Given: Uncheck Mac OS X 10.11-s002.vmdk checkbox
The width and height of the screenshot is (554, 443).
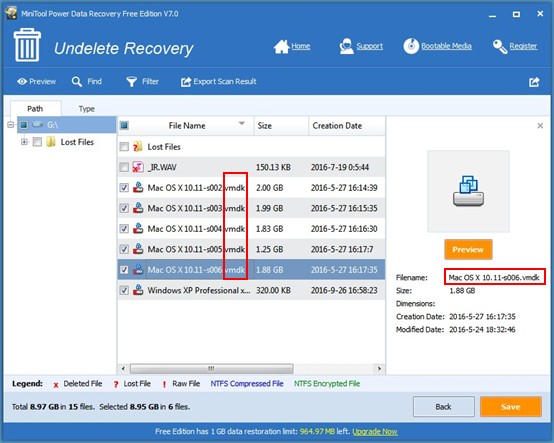Looking at the screenshot, I should pos(124,188).
